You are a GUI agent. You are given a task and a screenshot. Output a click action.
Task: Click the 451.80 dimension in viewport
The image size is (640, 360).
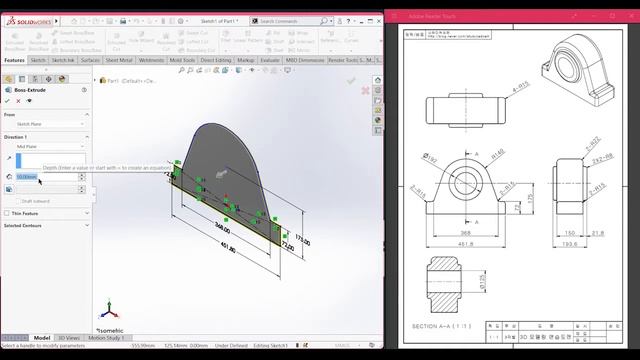click(228, 247)
